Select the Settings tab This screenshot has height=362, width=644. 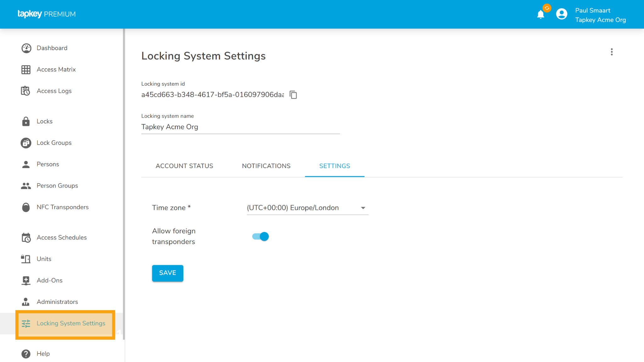(335, 166)
